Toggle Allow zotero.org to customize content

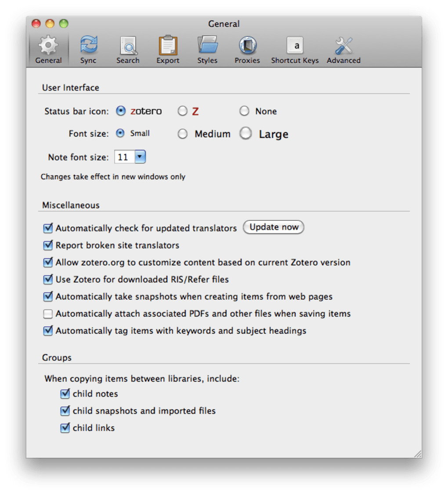click(x=48, y=262)
